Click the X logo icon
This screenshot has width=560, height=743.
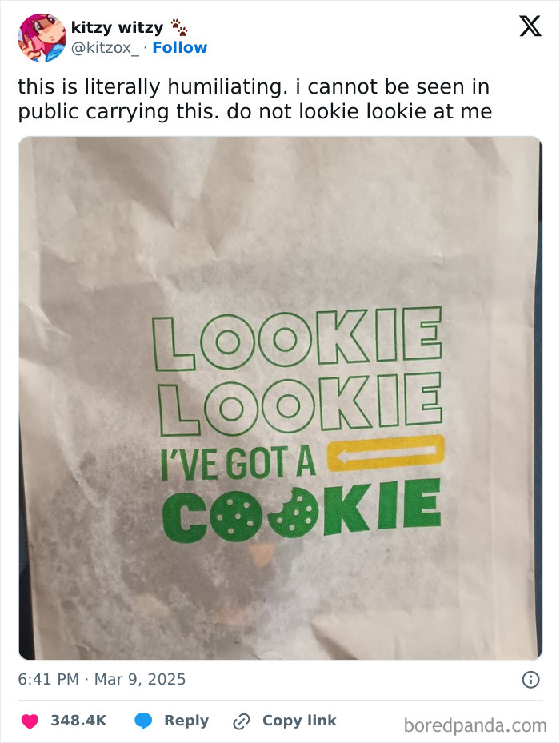[530, 26]
